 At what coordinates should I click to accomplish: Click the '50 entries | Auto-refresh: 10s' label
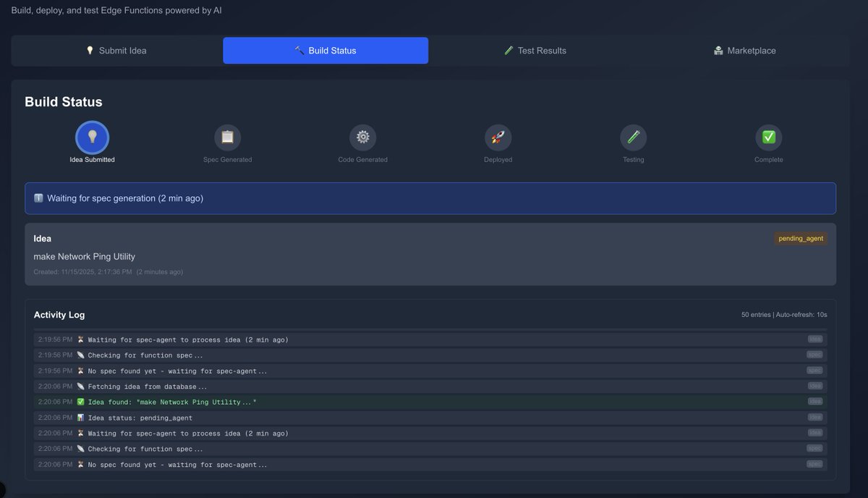coord(784,315)
